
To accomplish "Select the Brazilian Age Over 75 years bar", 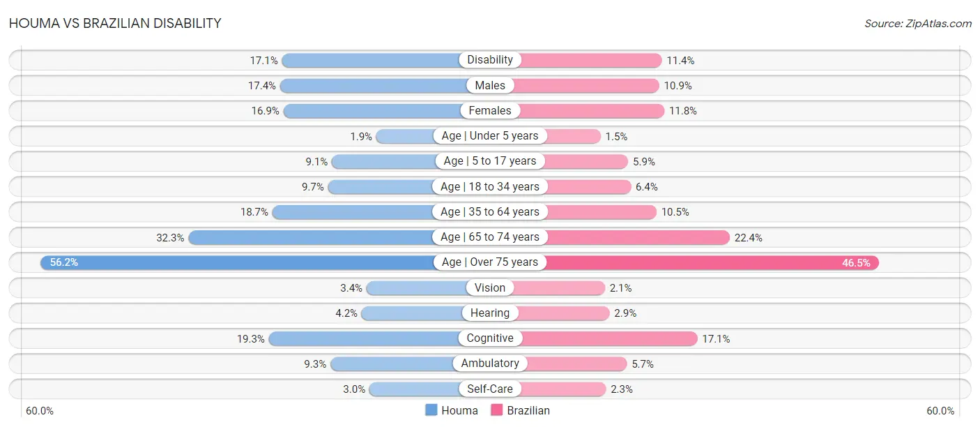I will coord(711,262).
